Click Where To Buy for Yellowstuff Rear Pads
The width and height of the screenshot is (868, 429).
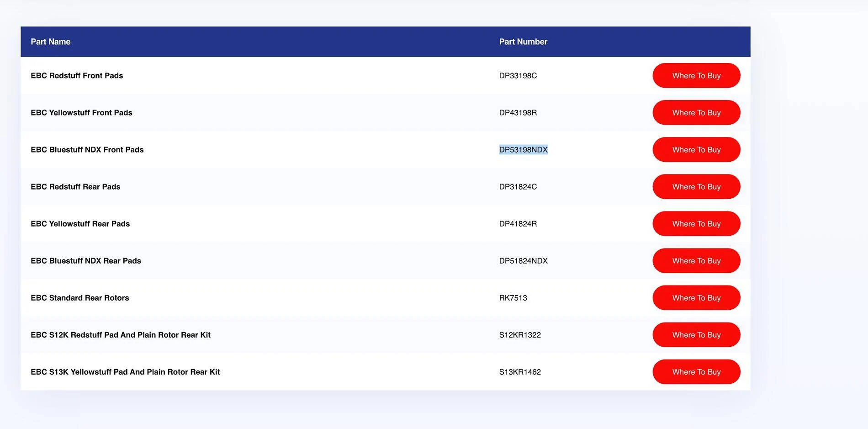point(696,223)
